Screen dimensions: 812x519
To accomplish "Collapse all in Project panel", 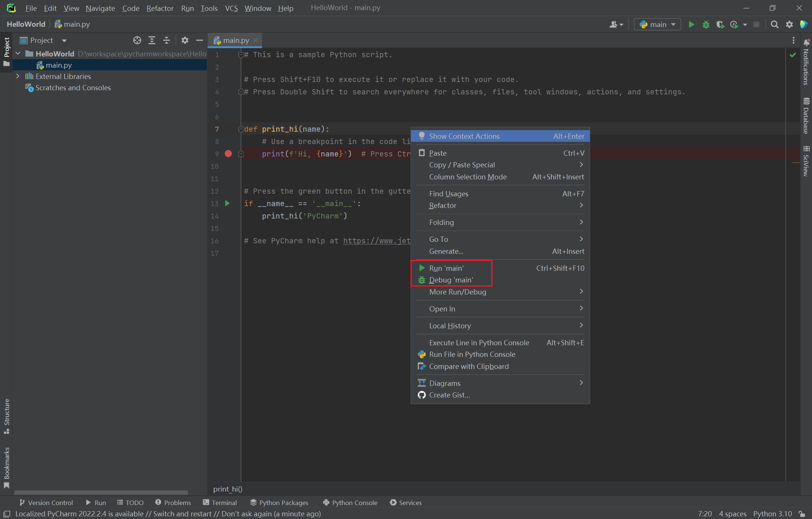I will pyautogui.click(x=167, y=40).
